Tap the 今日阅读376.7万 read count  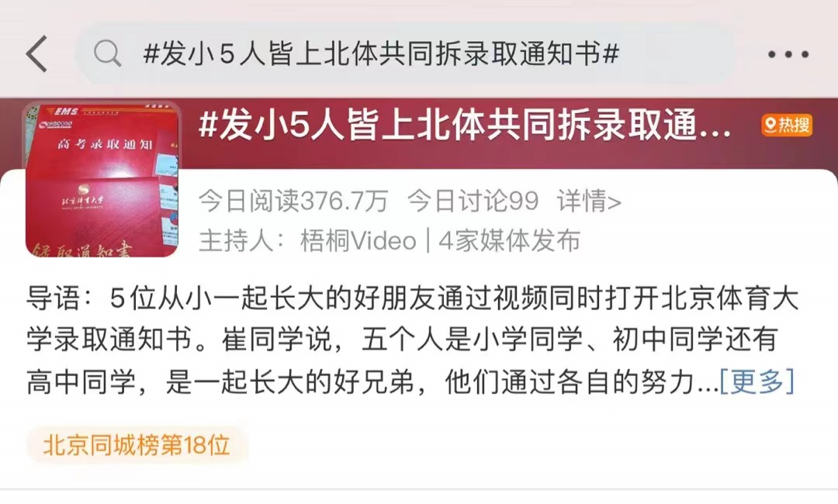[293, 202]
